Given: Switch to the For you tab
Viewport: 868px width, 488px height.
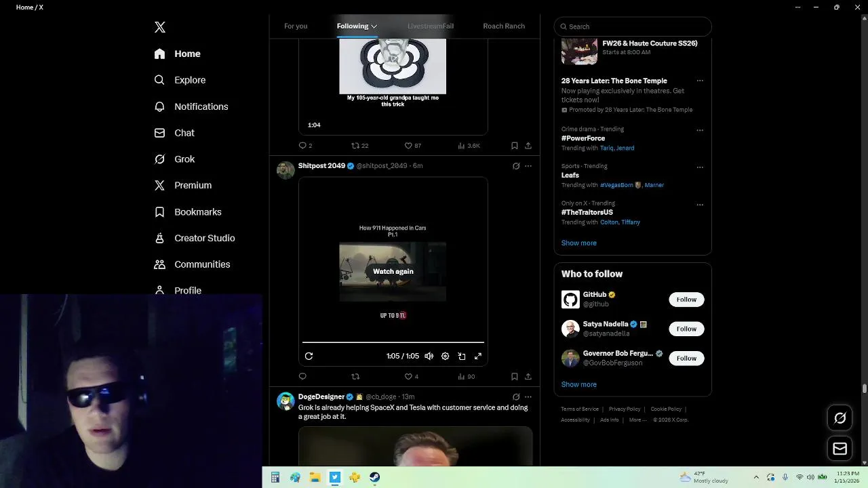Looking at the screenshot, I should pyautogui.click(x=296, y=26).
